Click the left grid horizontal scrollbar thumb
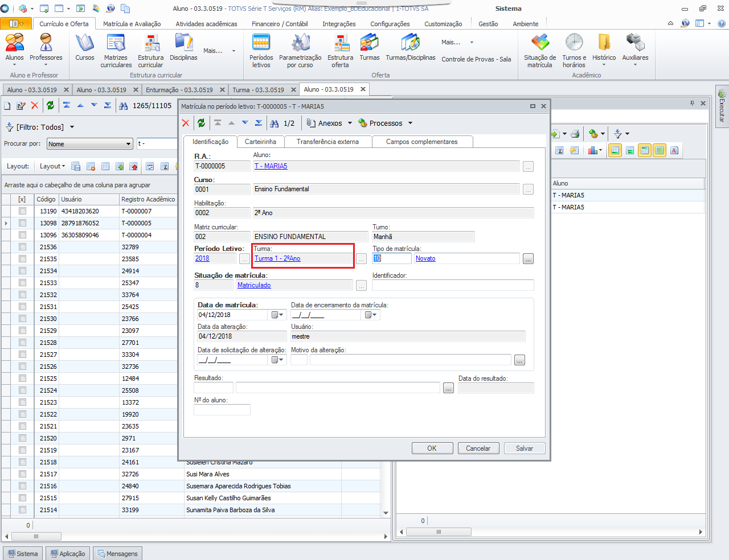The image size is (729, 560). (x=36, y=536)
